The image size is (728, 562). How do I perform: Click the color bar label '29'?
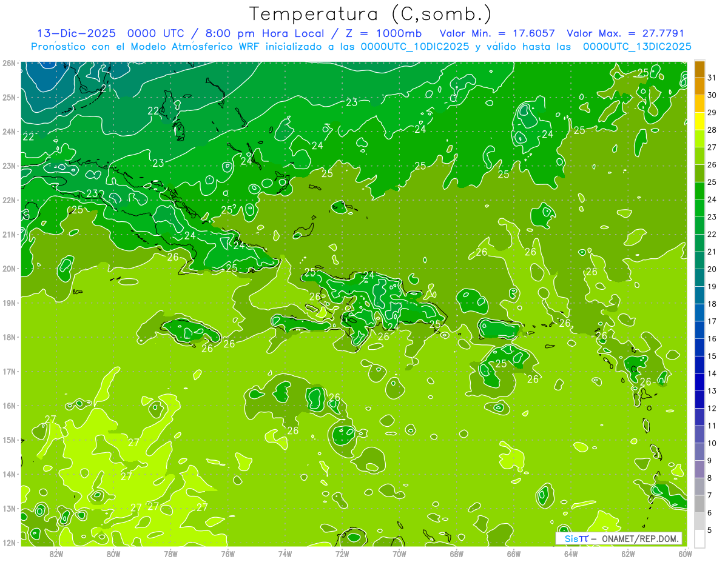pos(712,113)
